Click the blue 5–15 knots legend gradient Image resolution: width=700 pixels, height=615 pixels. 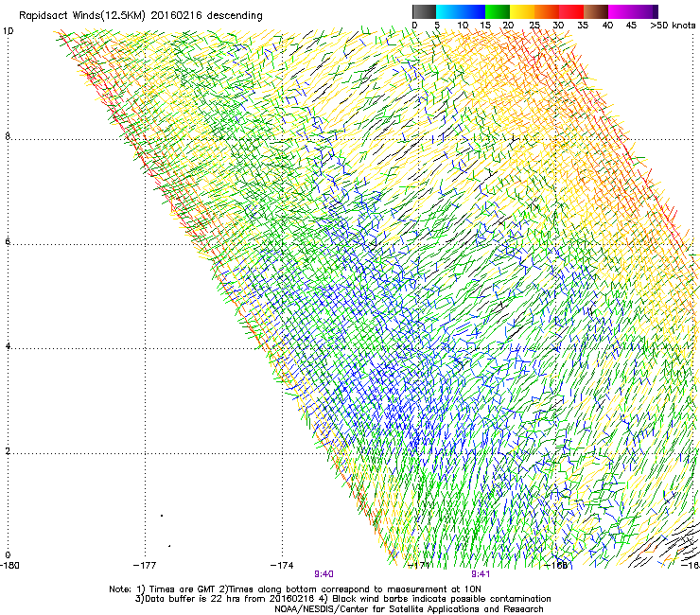pyautogui.click(x=461, y=11)
